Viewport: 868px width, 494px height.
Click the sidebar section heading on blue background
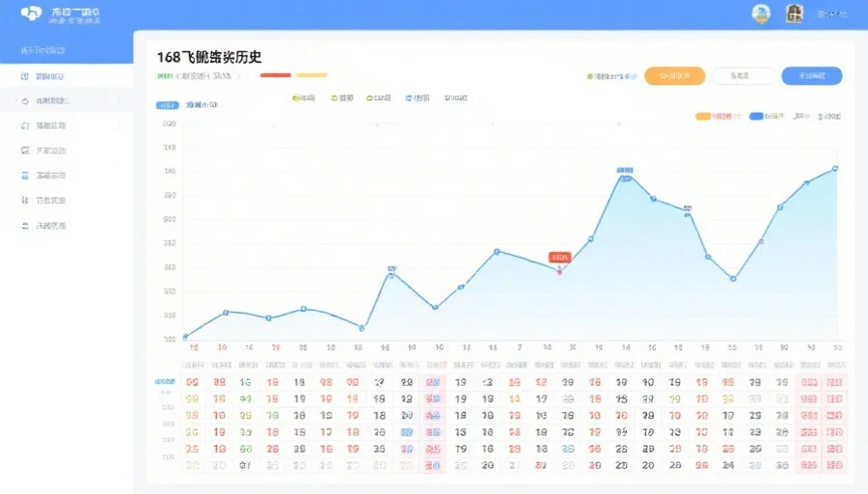coord(43,50)
